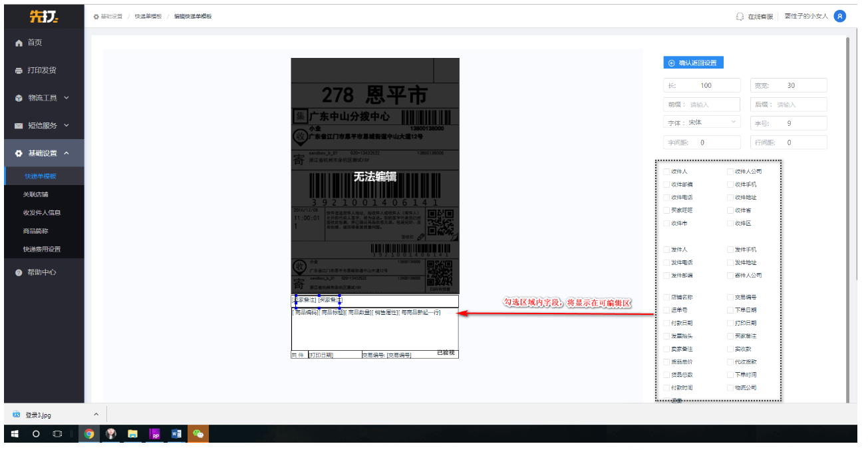
Task: Click the 宽宽 width input field
Action: pos(789,85)
